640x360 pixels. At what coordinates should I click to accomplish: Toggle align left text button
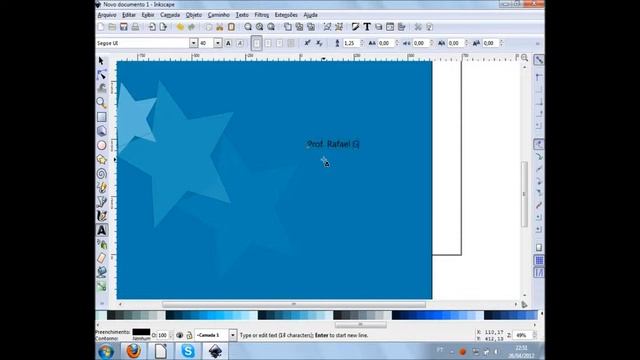(x=256, y=43)
